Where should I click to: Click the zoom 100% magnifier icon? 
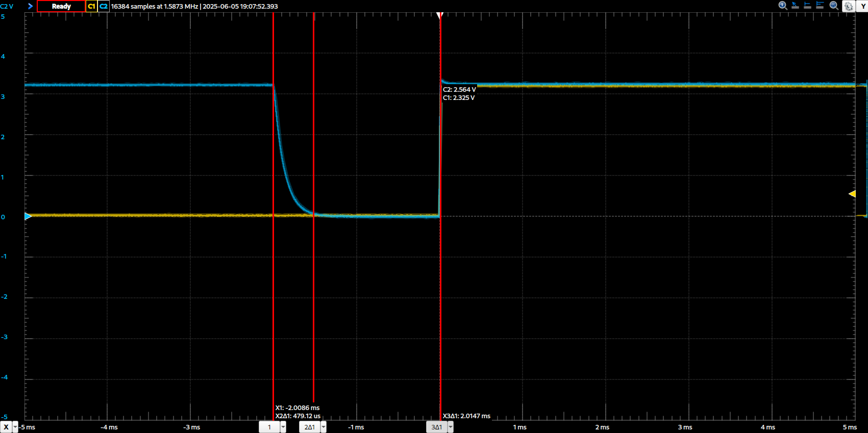tap(783, 6)
